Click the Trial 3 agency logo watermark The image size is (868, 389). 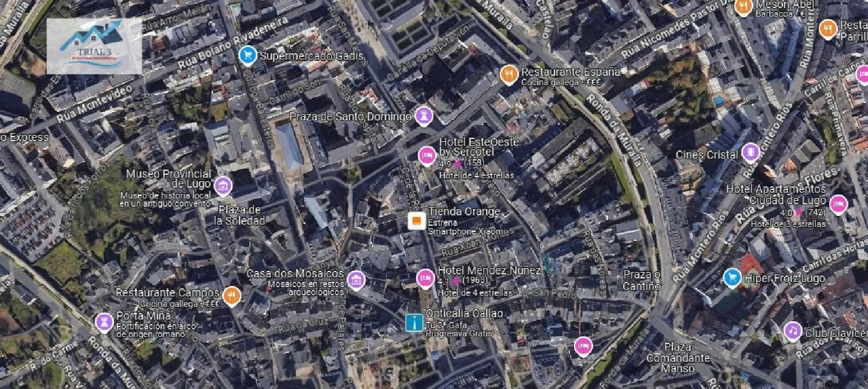(94, 46)
